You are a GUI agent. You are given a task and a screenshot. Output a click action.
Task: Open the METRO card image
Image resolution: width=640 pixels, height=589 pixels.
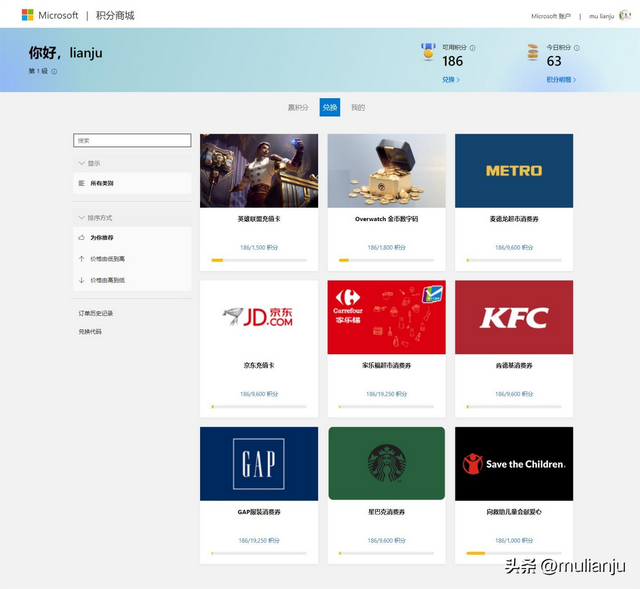pyautogui.click(x=514, y=171)
